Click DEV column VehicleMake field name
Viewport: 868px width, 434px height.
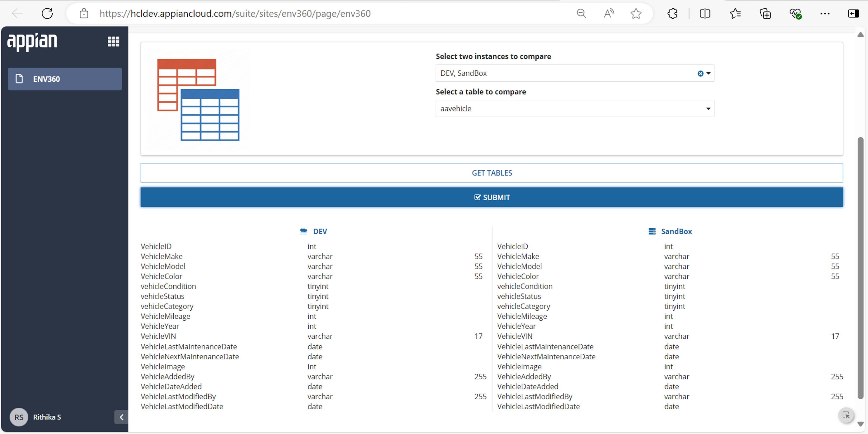(x=161, y=257)
